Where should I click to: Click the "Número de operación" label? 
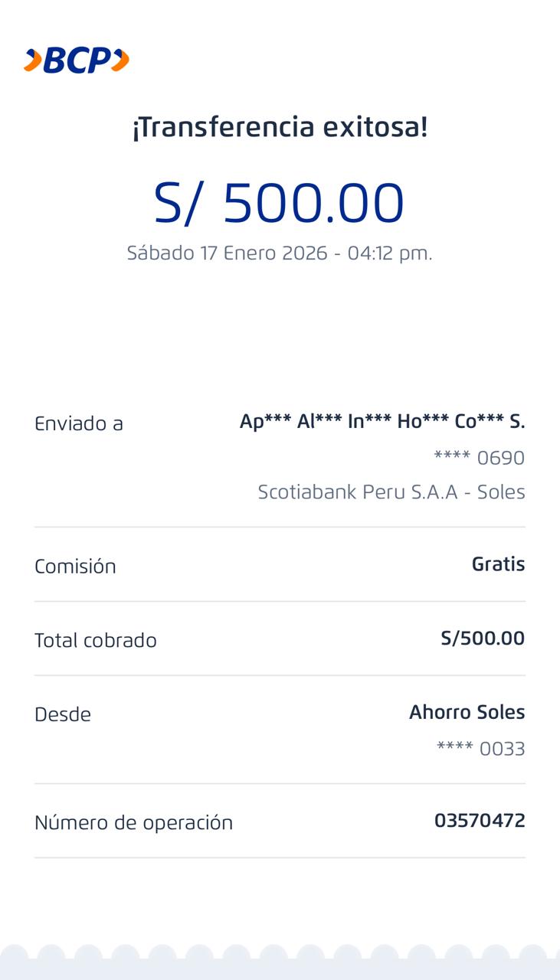(133, 823)
